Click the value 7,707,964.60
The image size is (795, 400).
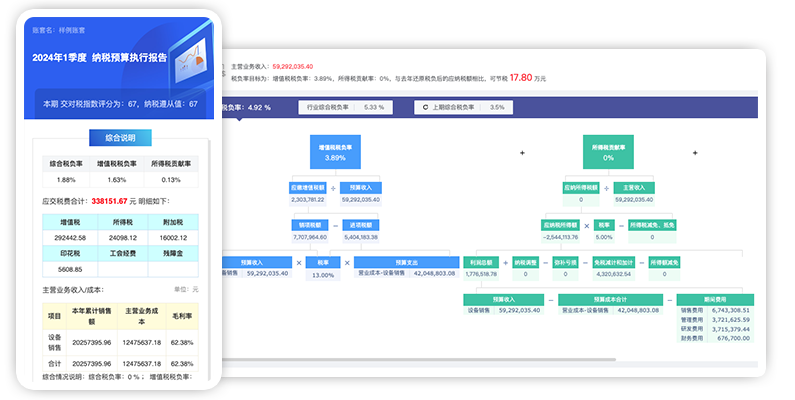pyautogui.click(x=310, y=237)
